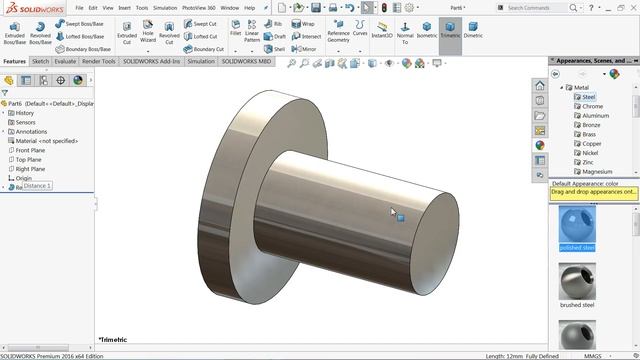Click the Undo icon

pos(349,8)
